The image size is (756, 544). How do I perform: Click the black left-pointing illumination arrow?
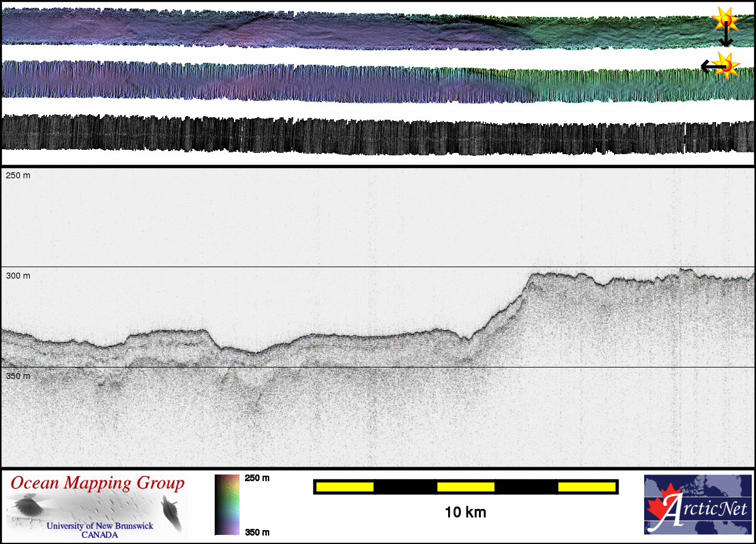[x=708, y=65]
